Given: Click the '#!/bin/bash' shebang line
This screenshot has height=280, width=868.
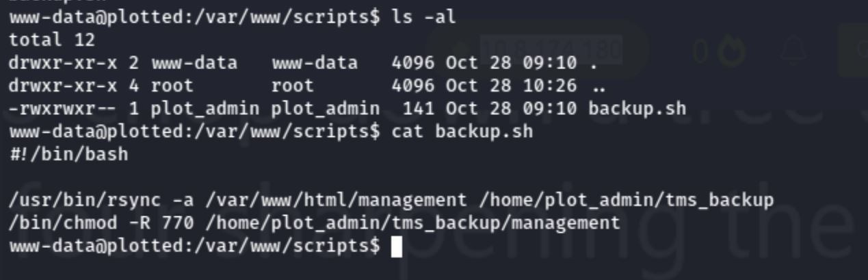Looking at the screenshot, I should (68, 154).
